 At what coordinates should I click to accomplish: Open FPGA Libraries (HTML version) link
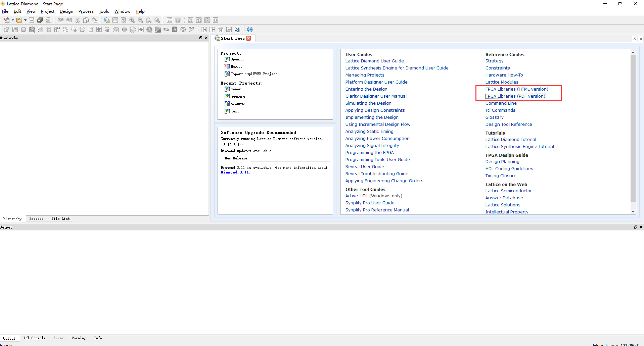516,89
